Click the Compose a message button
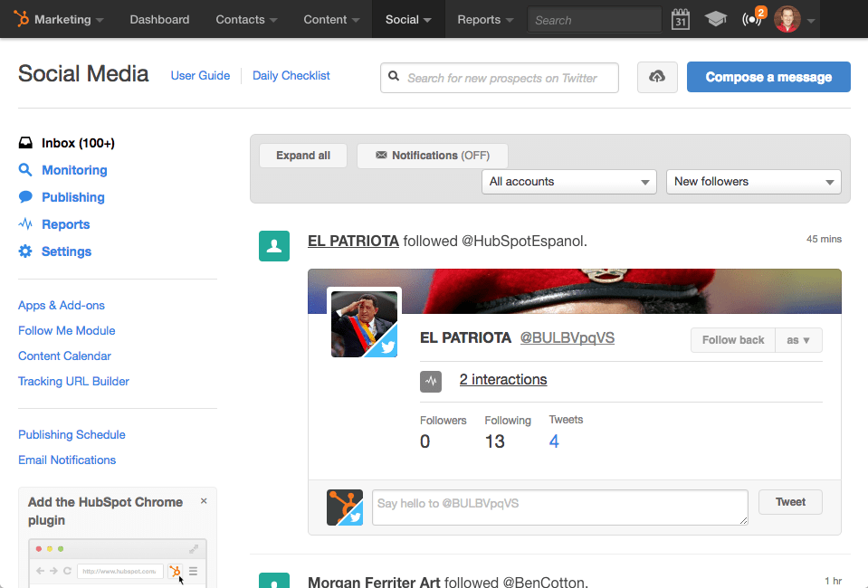868x588 pixels. [768, 77]
